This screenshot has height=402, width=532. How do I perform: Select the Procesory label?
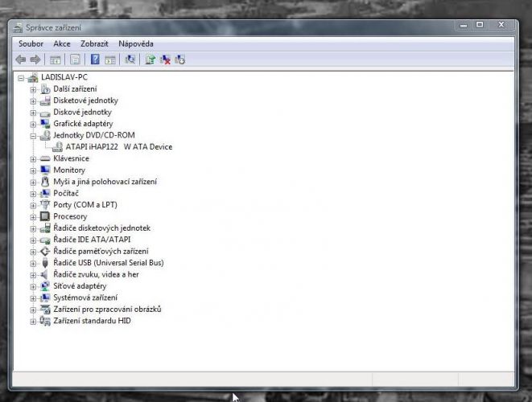[70, 216]
